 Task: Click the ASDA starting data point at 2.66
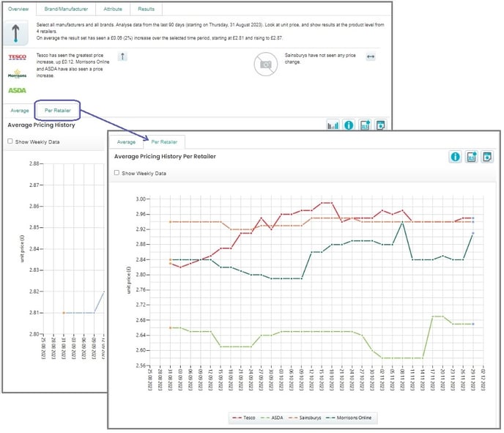pyautogui.click(x=170, y=327)
